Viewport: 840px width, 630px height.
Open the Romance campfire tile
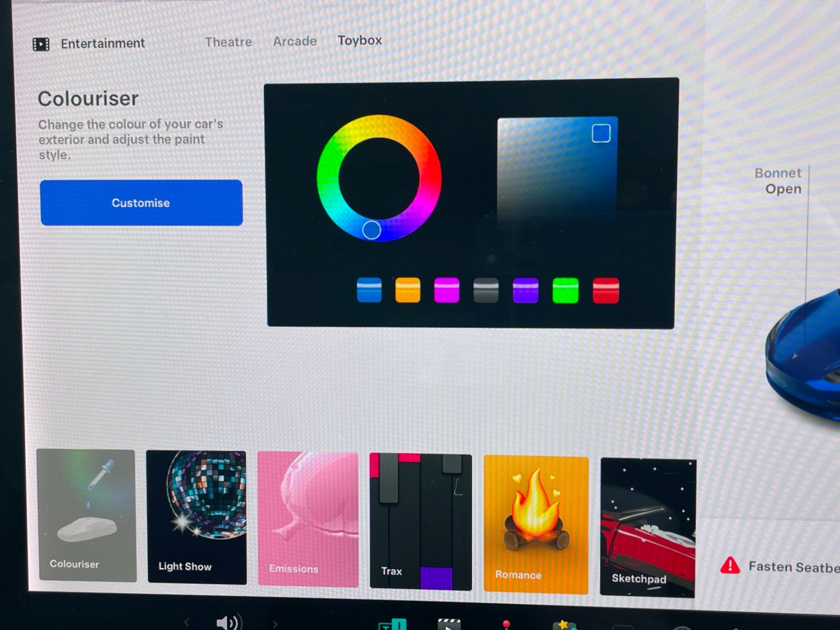pyautogui.click(x=536, y=525)
